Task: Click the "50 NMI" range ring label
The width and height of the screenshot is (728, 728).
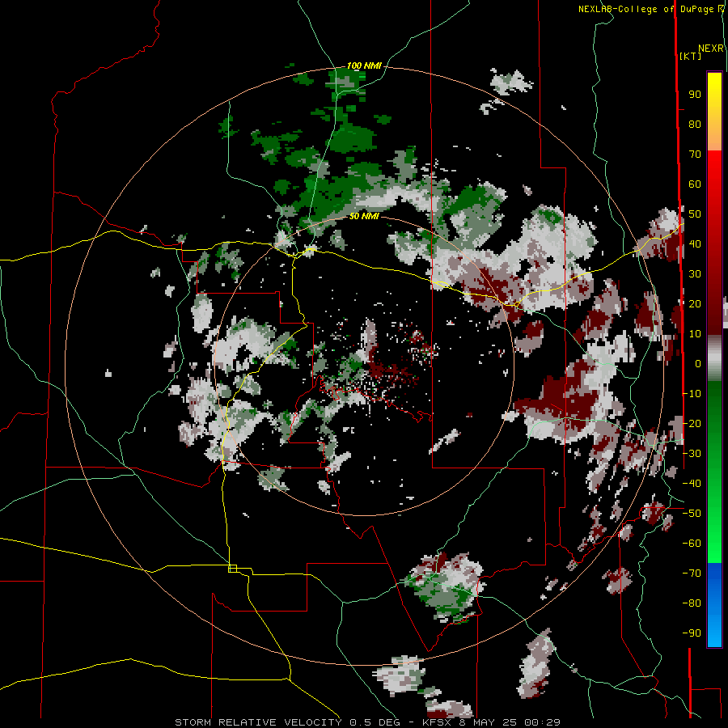Action: point(364,216)
